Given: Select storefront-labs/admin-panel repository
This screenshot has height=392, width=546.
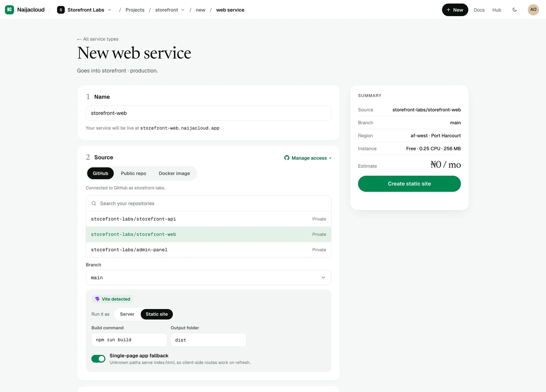Looking at the screenshot, I should click(x=208, y=250).
